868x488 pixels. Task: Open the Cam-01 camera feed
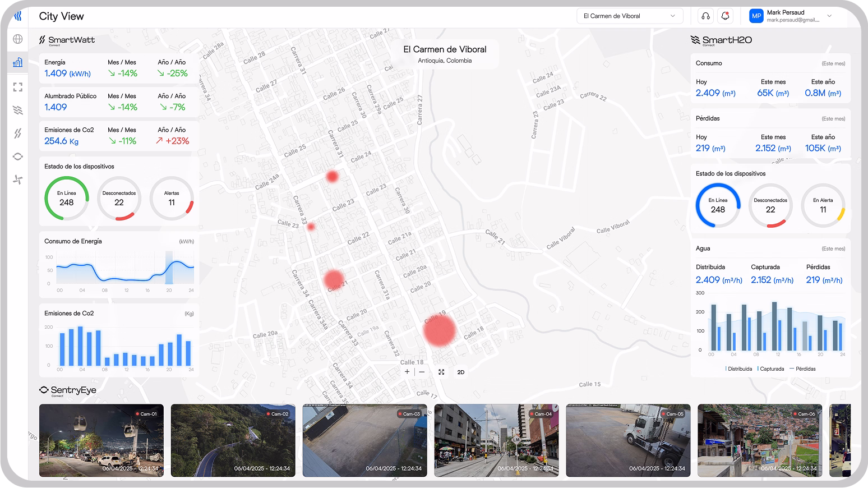click(x=101, y=440)
